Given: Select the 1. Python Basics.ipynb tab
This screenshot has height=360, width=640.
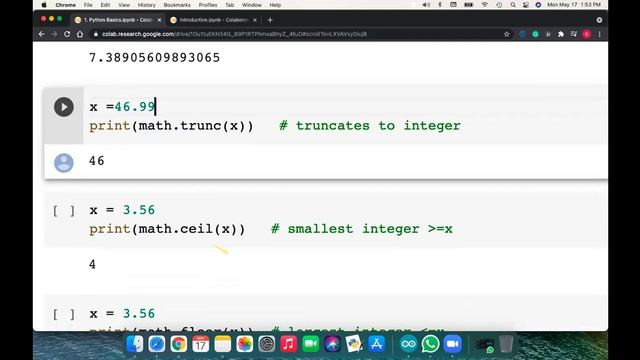Looking at the screenshot, I should [118, 20].
